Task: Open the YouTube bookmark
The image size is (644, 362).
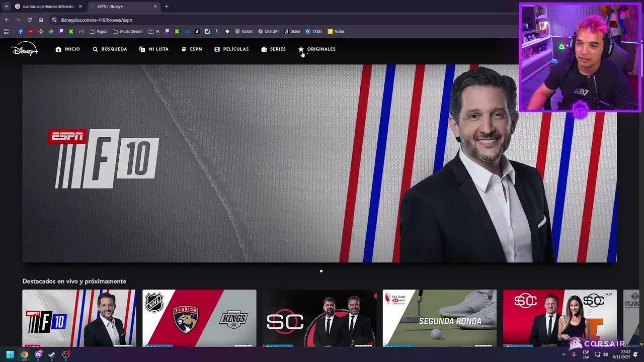Action: [31, 31]
